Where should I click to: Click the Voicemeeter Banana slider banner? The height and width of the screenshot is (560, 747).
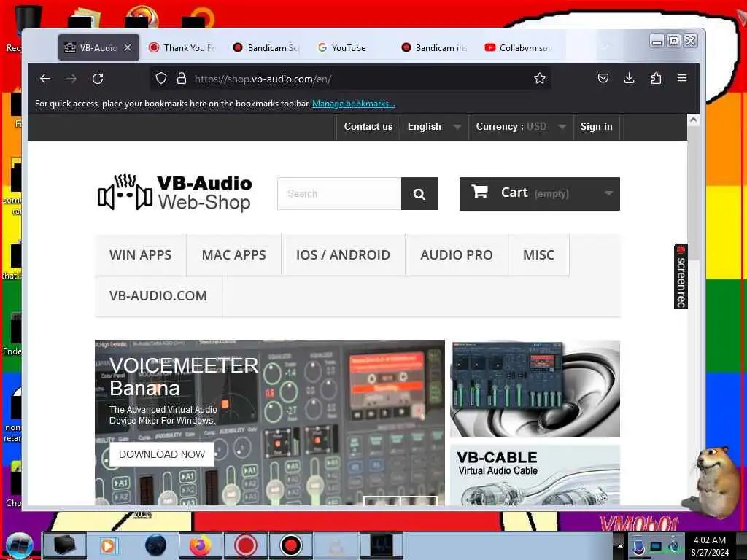pyautogui.click(x=270, y=422)
